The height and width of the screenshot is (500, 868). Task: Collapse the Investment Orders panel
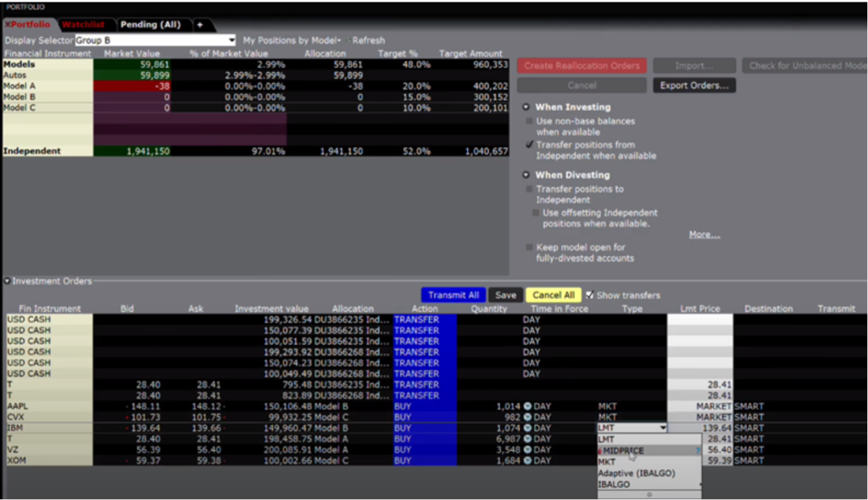point(8,281)
